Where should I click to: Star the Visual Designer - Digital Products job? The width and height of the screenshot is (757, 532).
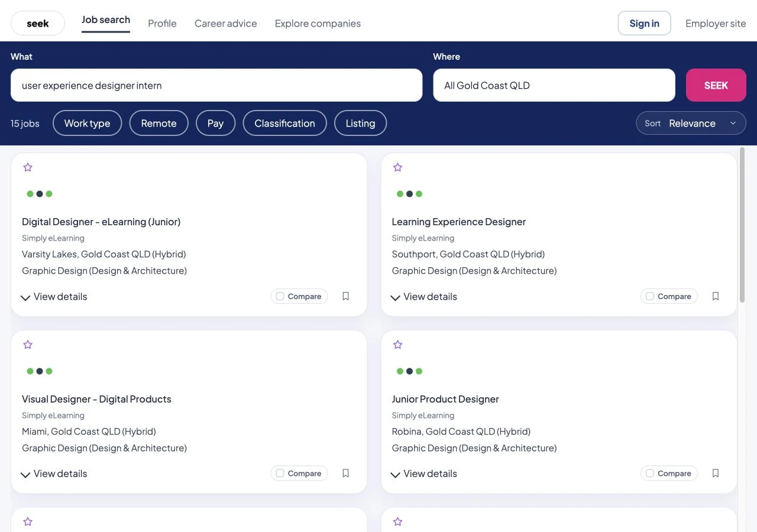click(x=28, y=345)
